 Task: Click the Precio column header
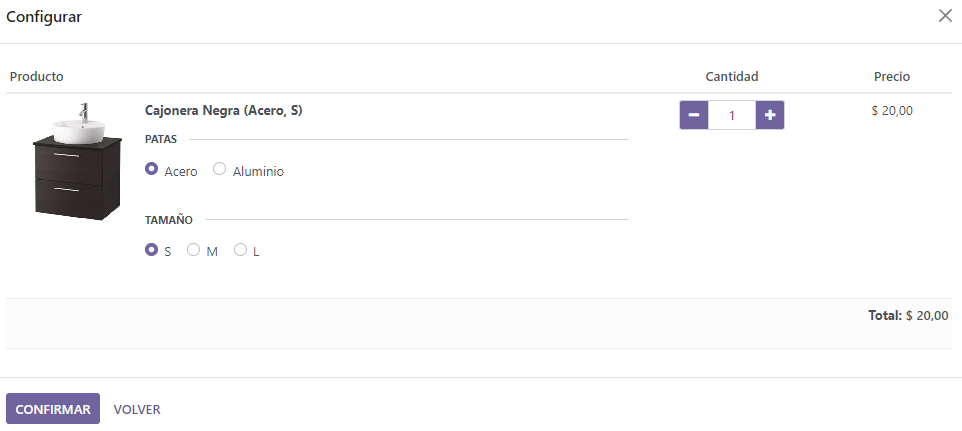891,76
